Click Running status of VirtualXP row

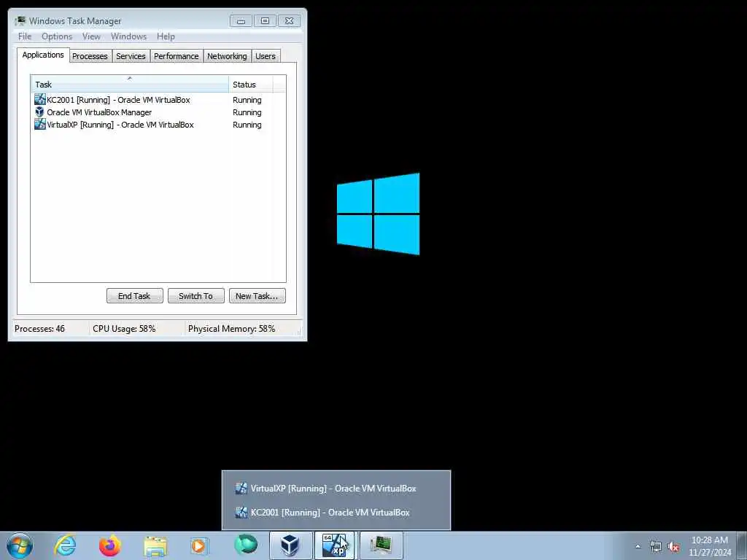coord(247,125)
